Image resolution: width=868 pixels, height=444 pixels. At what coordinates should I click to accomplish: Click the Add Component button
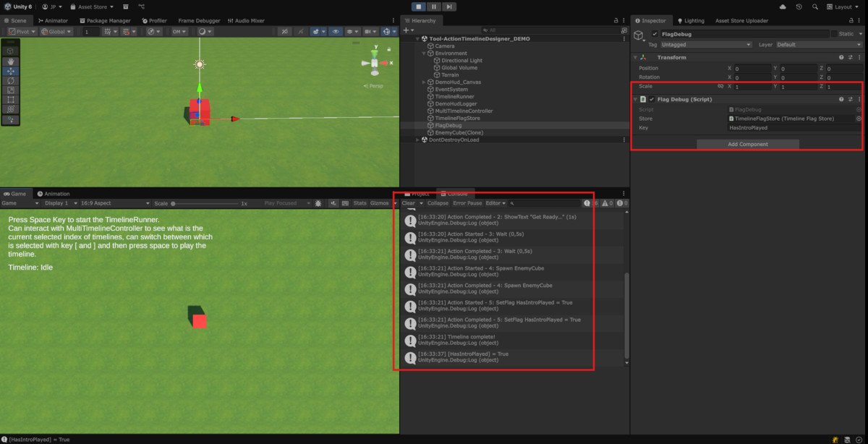[x=746, y=144]
